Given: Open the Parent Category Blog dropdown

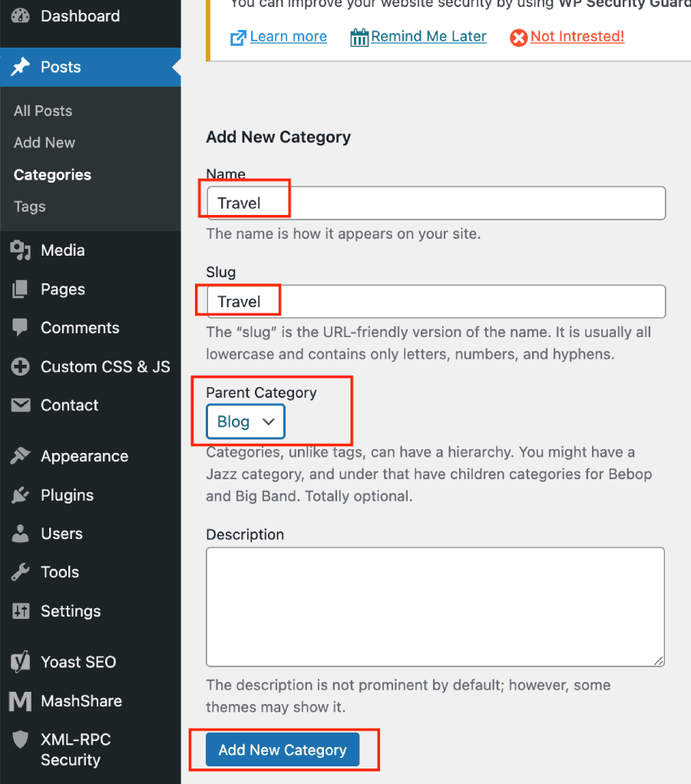Looking at the screenshot, I should (x=246, y=422).
